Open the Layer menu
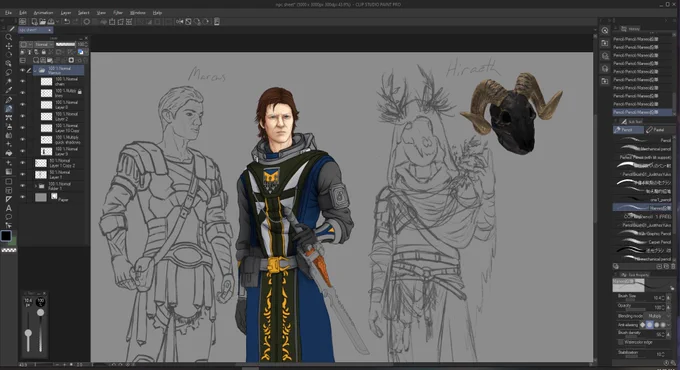The image size is (680, 370). coord(66,13)
